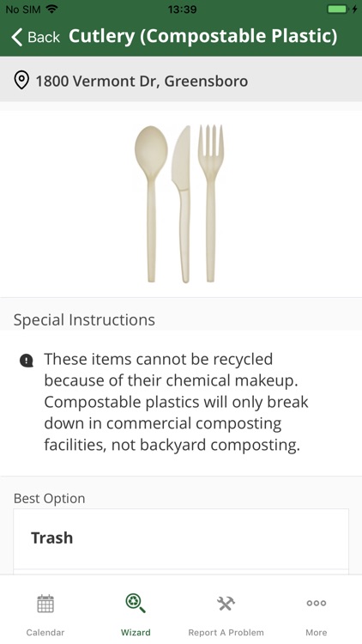The image size is (362, 644).
Task: Tap the Report A Problem tools icon
Action: click(x=226, y=604)
